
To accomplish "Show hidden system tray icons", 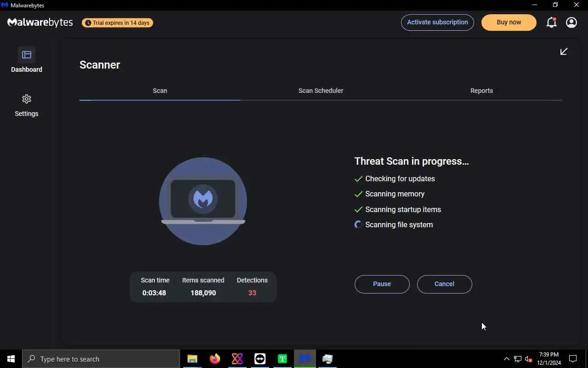I will [x=507, y=359].
